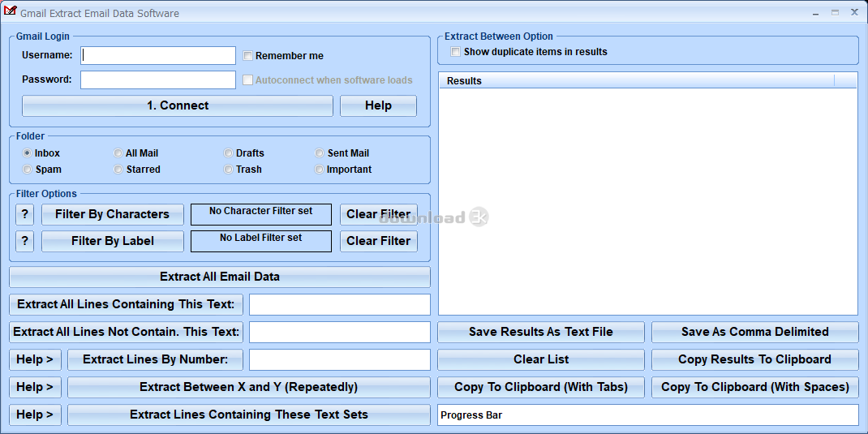Click Save As Comma Delimited
Screen dimensions: 868x434
pyautogui.click(x=755, y=332)
